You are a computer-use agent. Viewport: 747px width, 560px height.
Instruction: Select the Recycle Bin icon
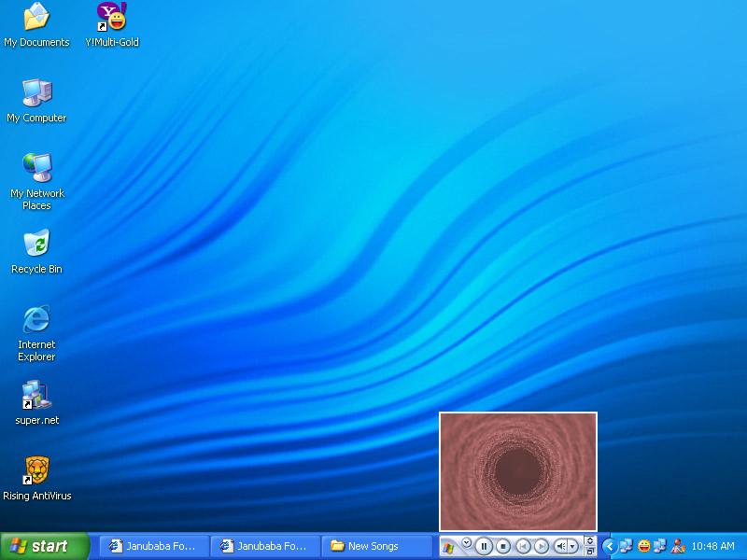(36, 252)
